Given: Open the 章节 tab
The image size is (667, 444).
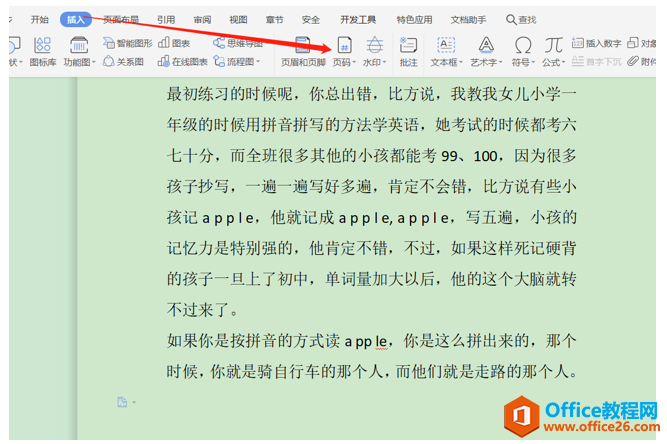Looking at the screenshot, I should [x=274, y=20].
